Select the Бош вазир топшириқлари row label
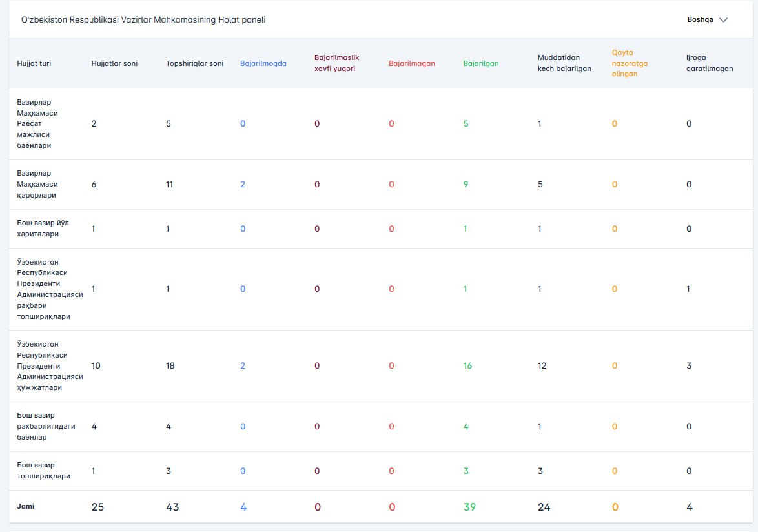Image resolution: width=758 pixels, height=532 pixels. (x=43, y=471)
